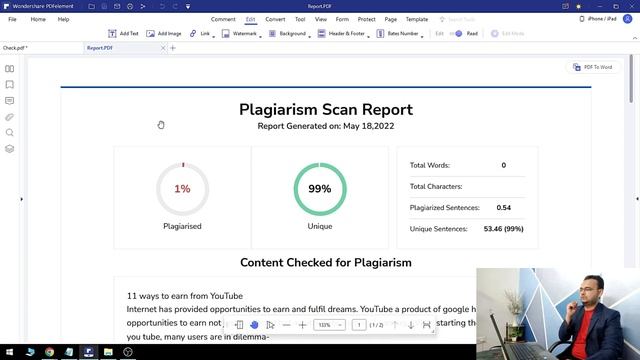Open the Windows Start menu
The image size is (640, 360).
pos(9,352)
